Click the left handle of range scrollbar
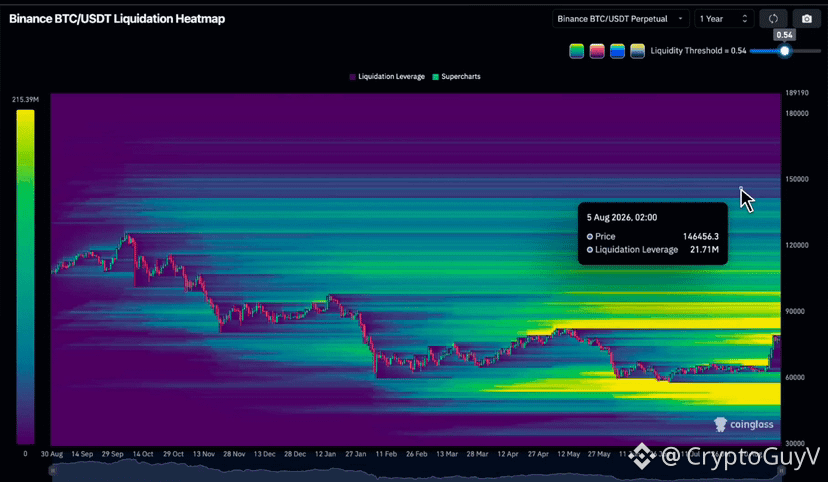The height and width of the screenshot is (482, 828). point(52,470)
